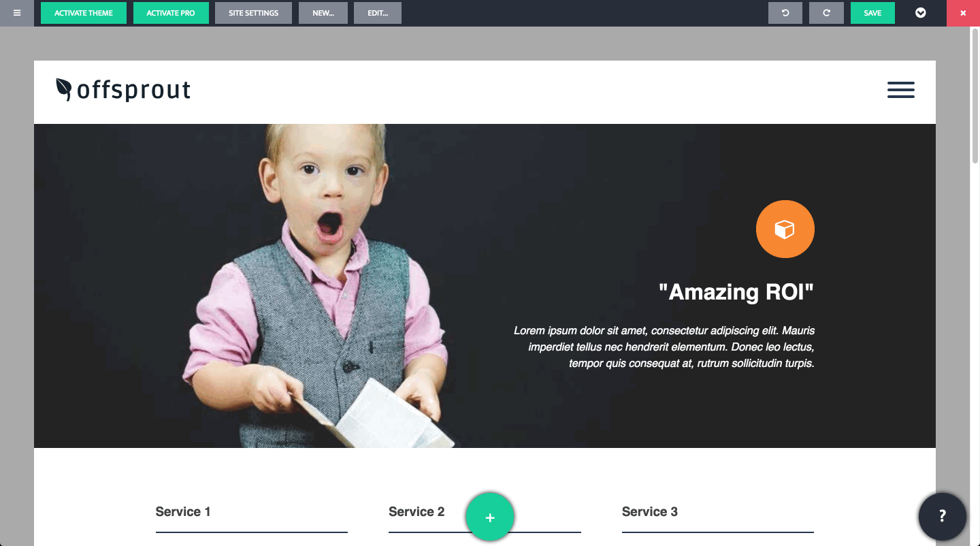Expand the chevron-down options circle

pos(921,13)
